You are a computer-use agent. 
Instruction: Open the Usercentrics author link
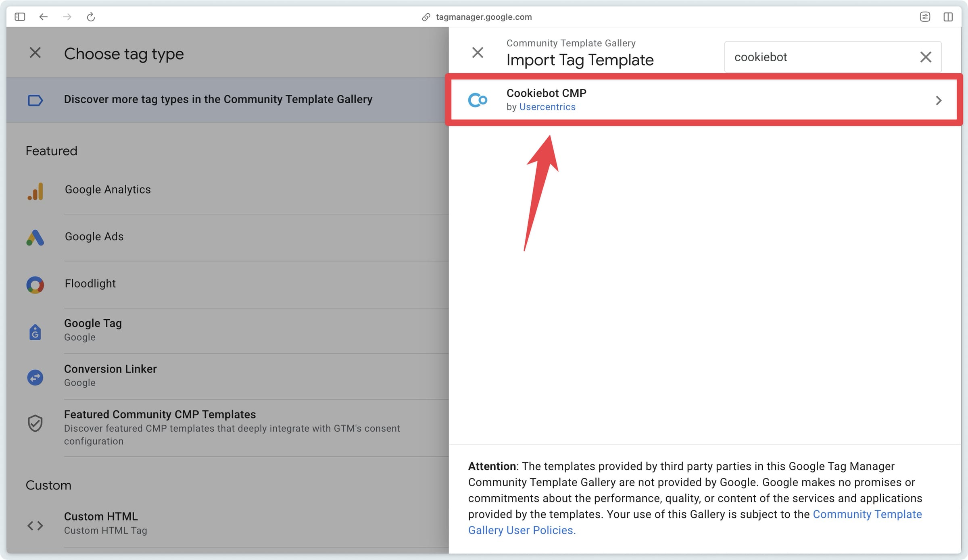[x=547, y=107]
